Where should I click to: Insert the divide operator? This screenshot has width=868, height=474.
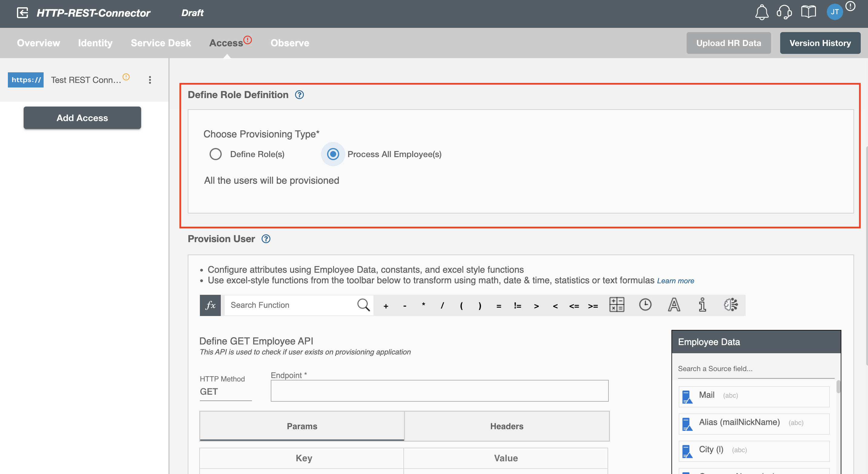coord(442,305)
